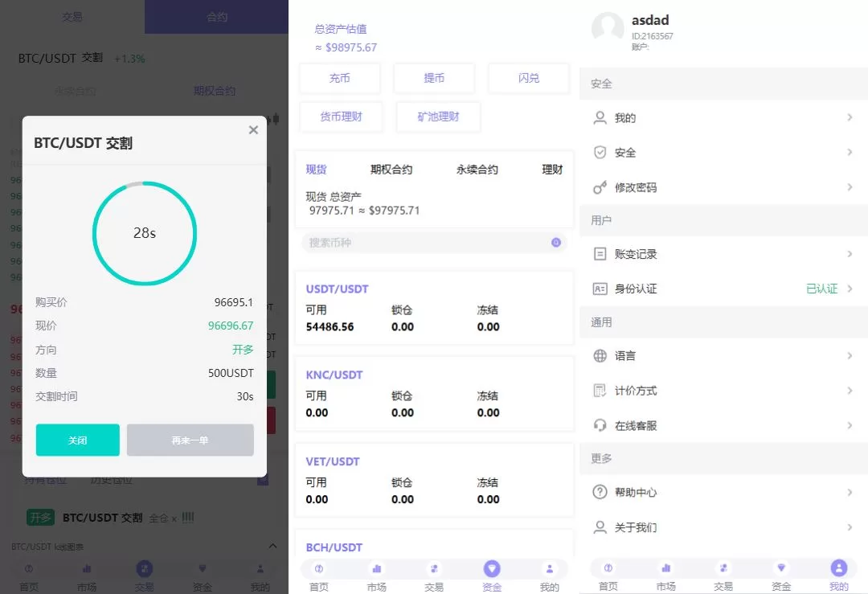Click the 闪兑 flash exchange button
The height and width of the screenshot is (594, 868).
(528, 78)
